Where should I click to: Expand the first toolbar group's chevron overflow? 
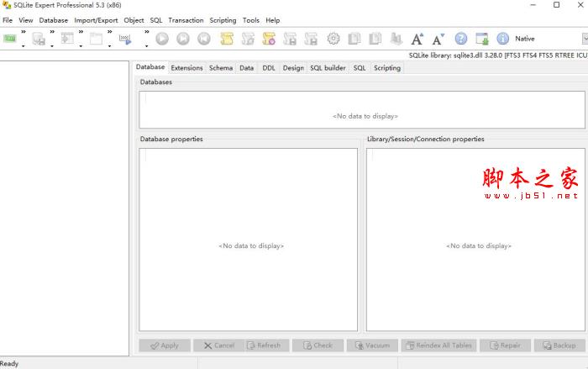coord(24,32)
